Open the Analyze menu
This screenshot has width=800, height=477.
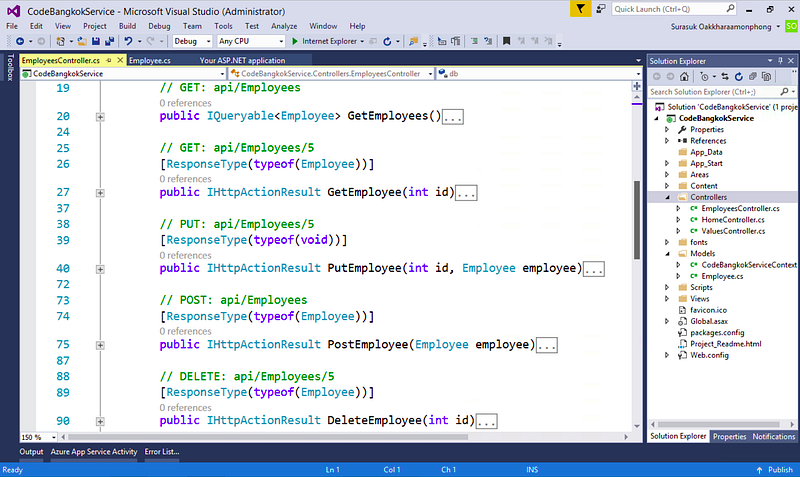[284, 26]
